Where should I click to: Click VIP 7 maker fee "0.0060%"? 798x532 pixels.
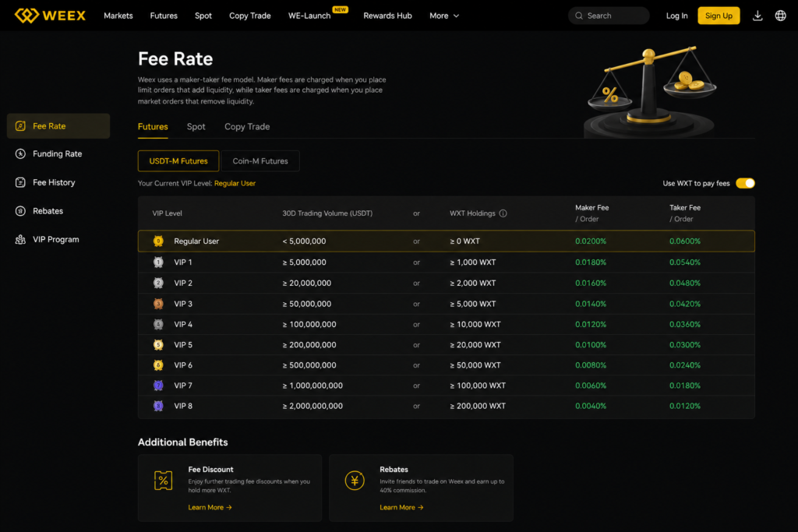591,386
